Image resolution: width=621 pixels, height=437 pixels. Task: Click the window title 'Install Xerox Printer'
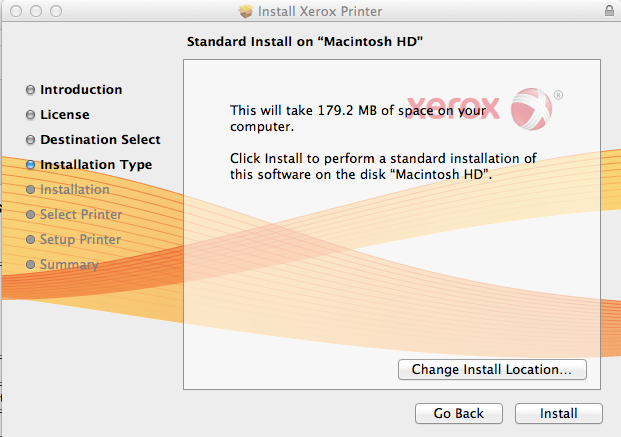tap(319, 11)
